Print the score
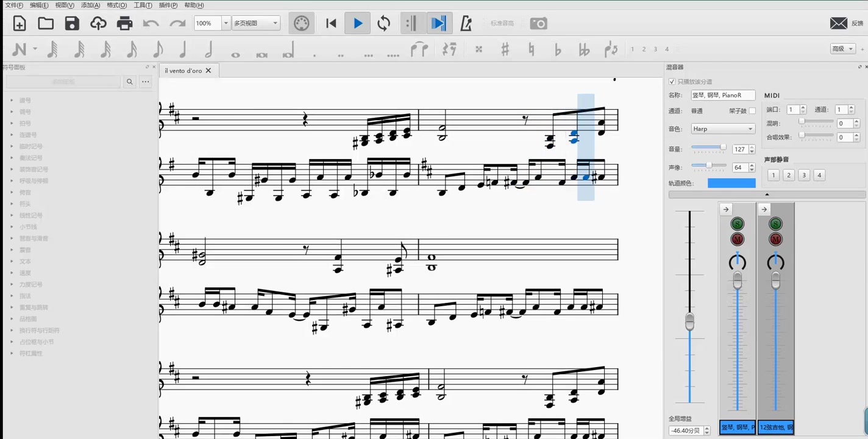Viewport: 868px width, 439px height. coord(124,24)
